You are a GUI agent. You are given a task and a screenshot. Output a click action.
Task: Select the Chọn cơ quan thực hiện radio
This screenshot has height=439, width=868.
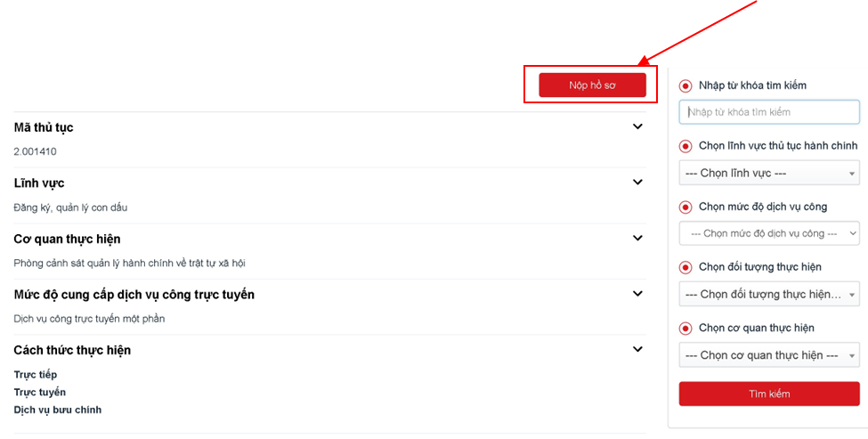point(685,328)
